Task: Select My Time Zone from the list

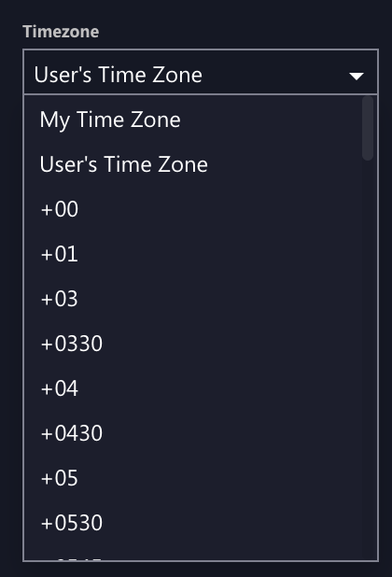Action: [x=192, y=120]
